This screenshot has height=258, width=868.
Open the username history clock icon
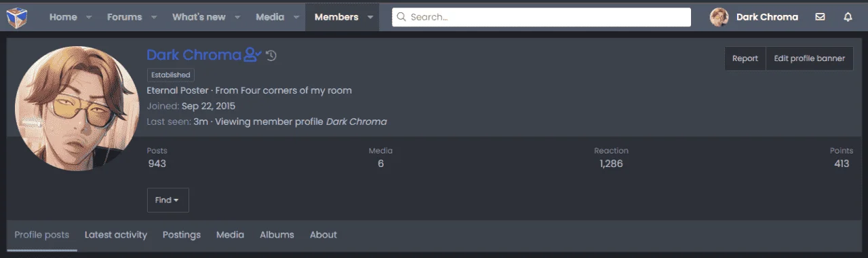click(x=271, y=56)
